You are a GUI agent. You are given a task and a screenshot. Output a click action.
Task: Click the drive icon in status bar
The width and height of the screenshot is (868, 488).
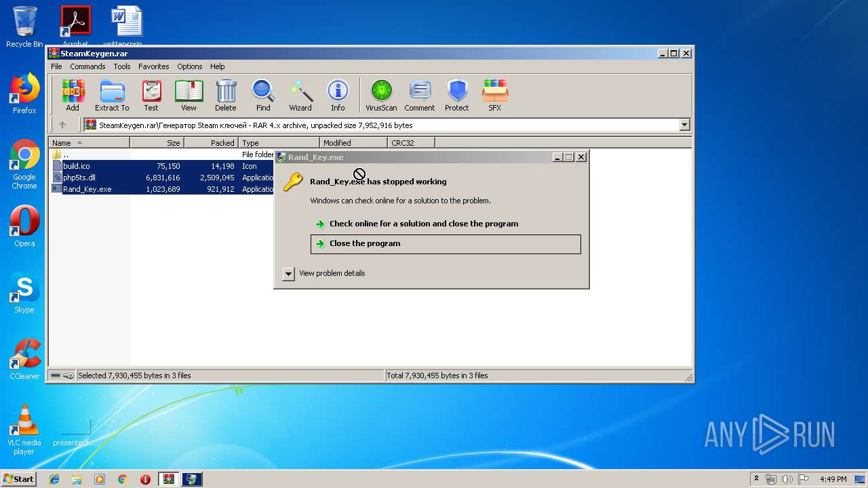(x=56, y=375)
